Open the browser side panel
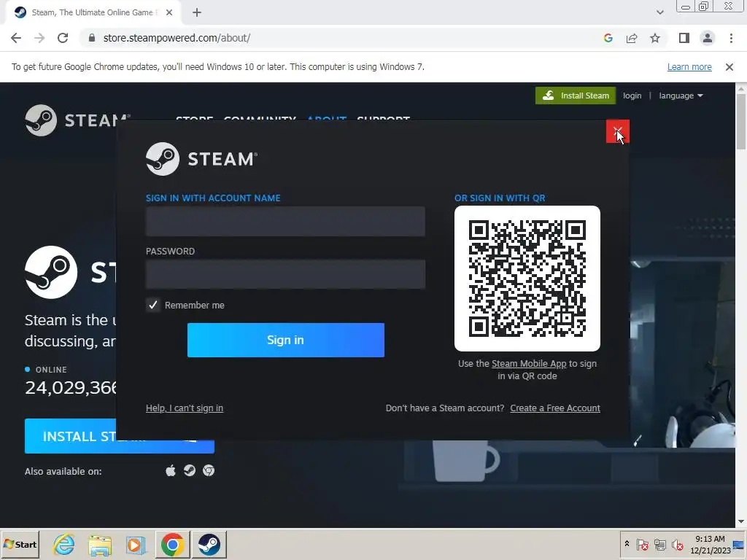 tap(684, 38)
